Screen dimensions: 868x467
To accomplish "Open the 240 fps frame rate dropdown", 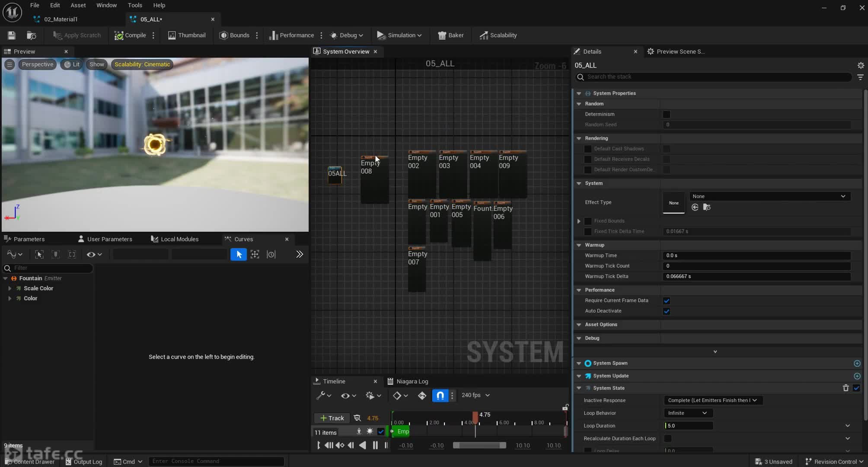I will tap(475, 395).
